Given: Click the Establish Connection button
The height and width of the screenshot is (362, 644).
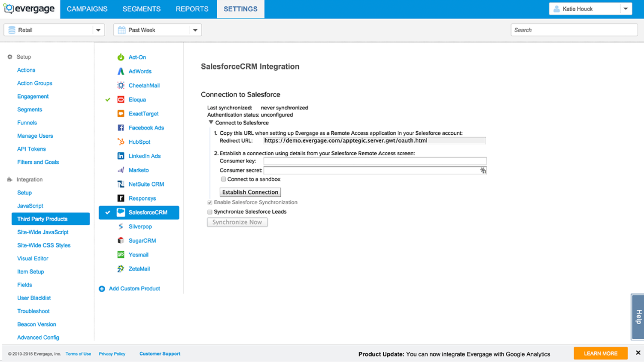Looking at the screenshot, I should 250,192.
